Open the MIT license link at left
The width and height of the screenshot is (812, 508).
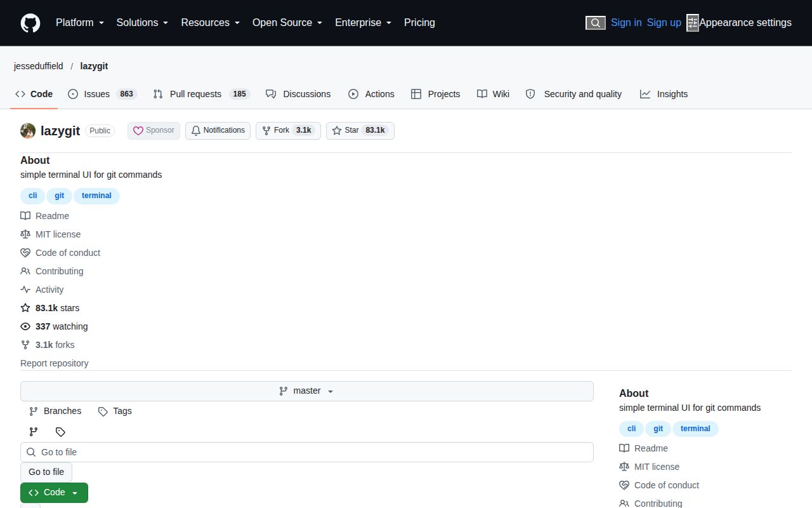tap(51, 234)
